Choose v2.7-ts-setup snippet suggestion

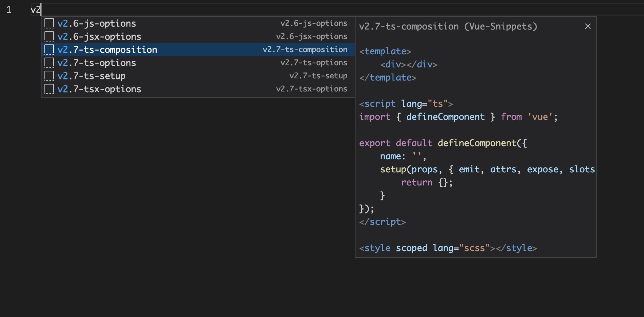coord(91,76)
